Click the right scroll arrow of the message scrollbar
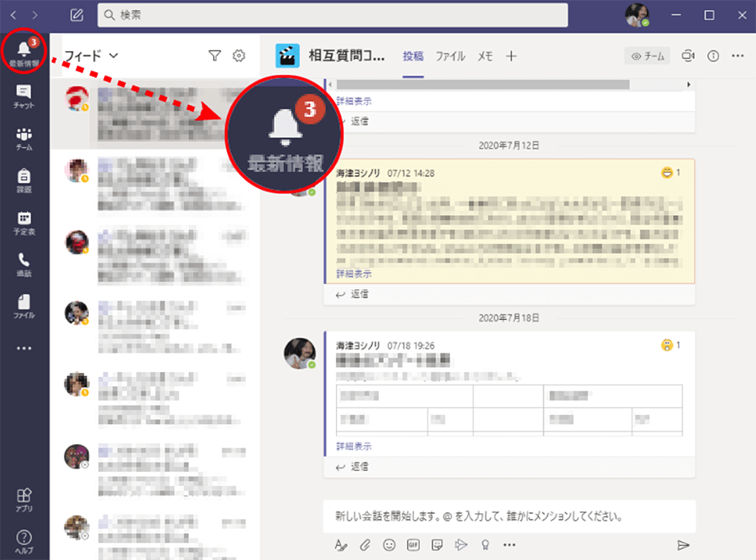Viewport: 756px width, 560px height. (689, 85)
